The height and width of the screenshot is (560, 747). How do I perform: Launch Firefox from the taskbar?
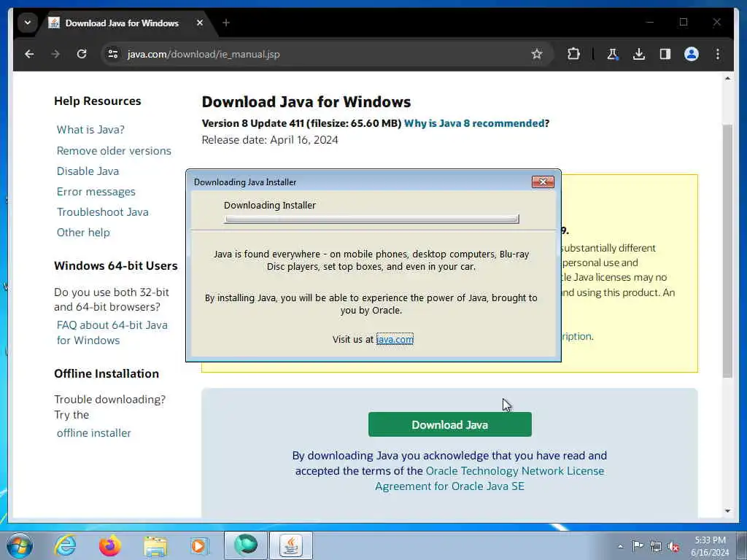[109, 545]
